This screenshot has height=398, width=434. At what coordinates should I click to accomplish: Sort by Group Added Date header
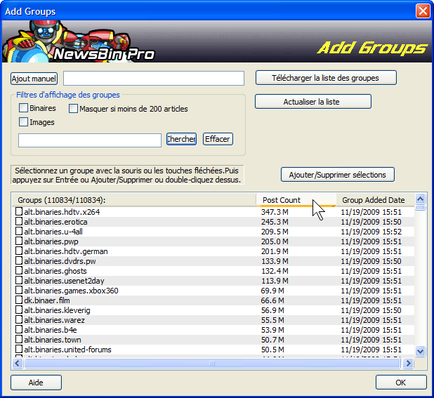(x=375, y=200)
